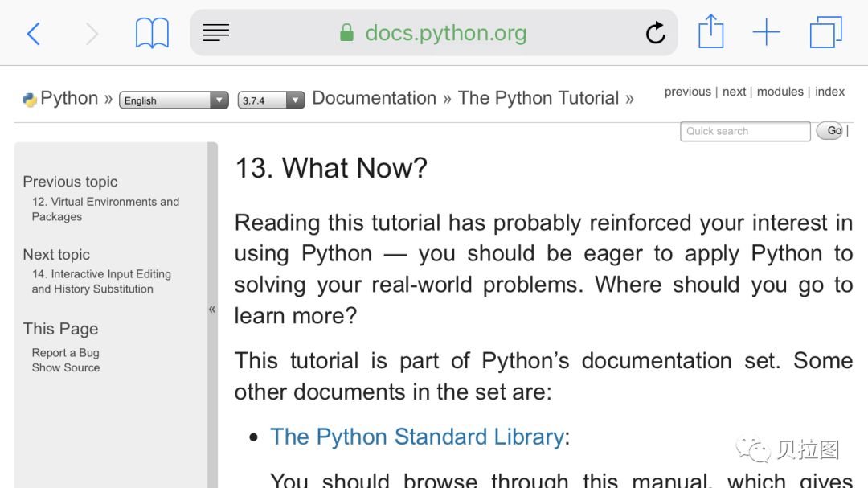Click the Python logo icon
Viewport: 868px width, 488px height.
tap(30, 100)
